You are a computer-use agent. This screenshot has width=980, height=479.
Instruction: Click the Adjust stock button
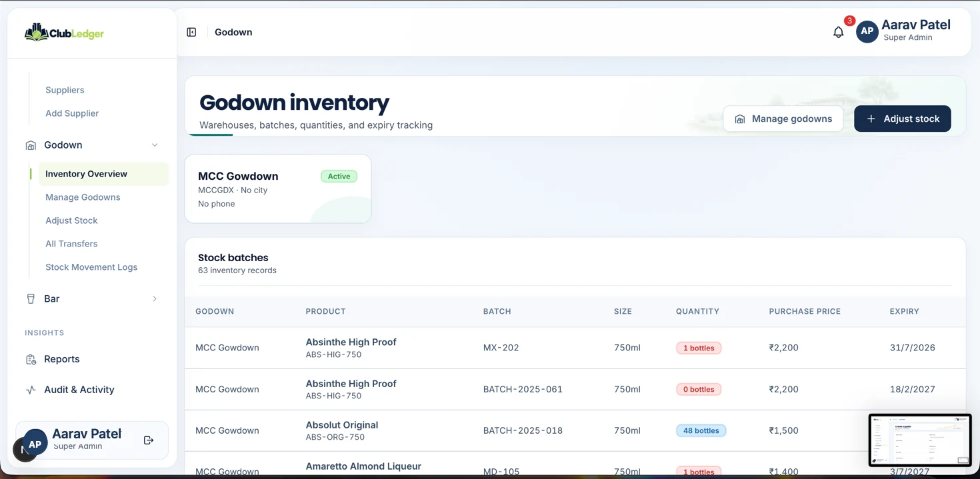pos(903,119)
